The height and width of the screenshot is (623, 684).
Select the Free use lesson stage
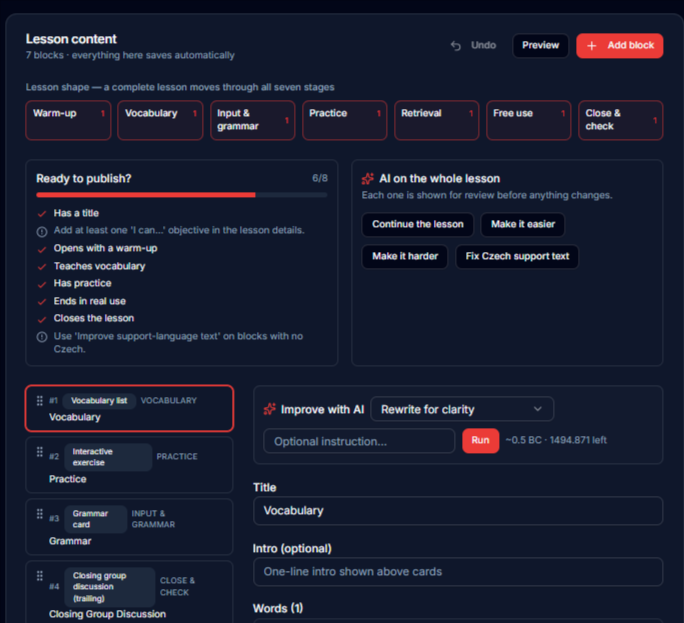[x=529, y=120]
